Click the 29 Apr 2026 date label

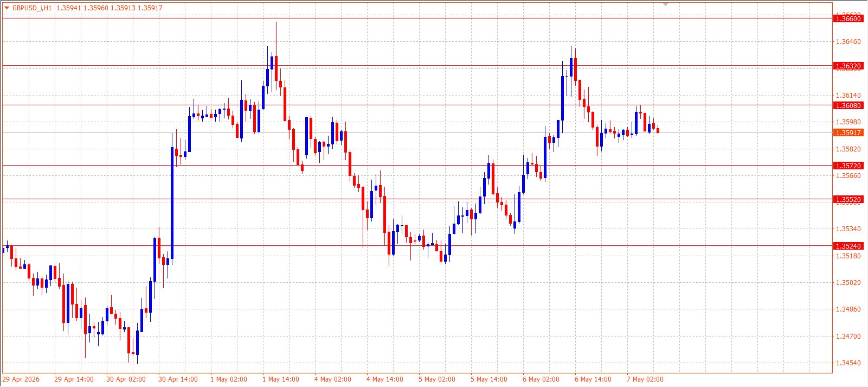click(21, 379)
